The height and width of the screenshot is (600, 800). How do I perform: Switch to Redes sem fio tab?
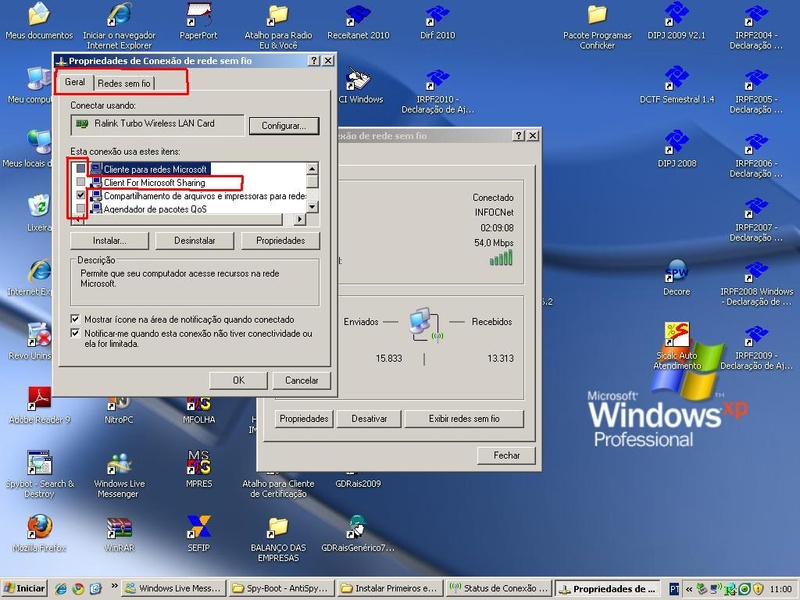pyautogui.click(x=124, y=83)
